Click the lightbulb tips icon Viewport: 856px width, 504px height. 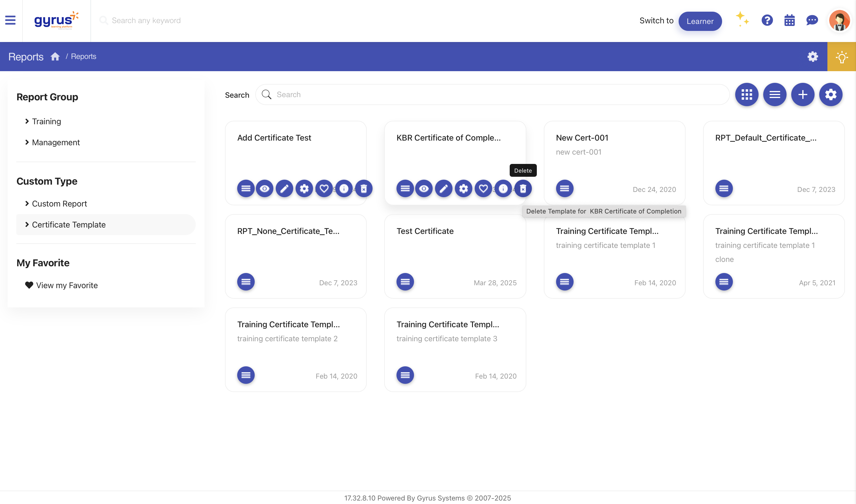(x=841, y=57)
